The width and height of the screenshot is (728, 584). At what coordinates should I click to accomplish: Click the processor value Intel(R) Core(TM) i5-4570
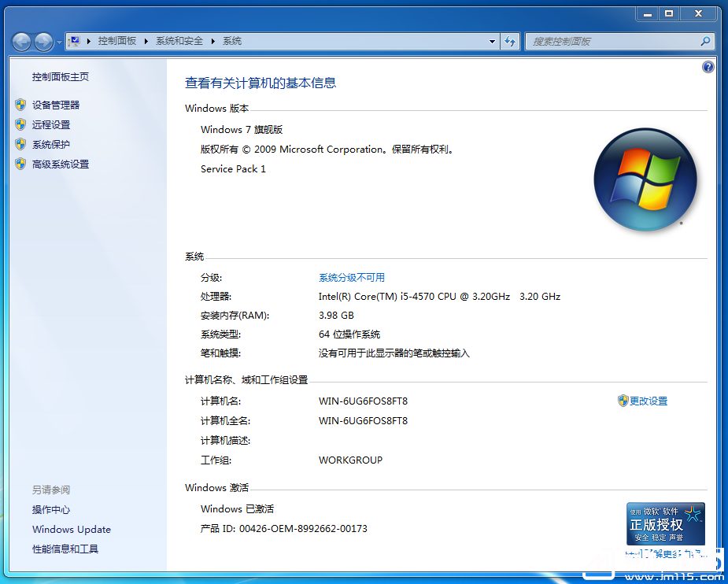(x=439, y=297)
